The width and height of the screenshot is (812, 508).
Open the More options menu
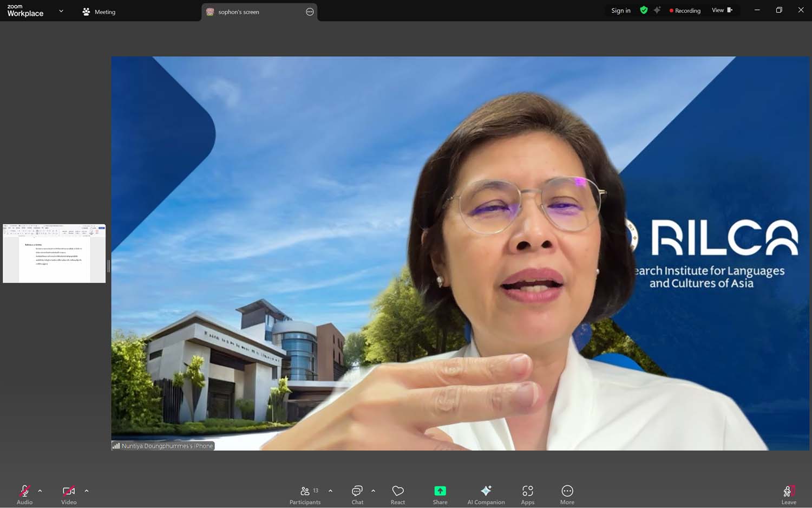click(567, 494)
